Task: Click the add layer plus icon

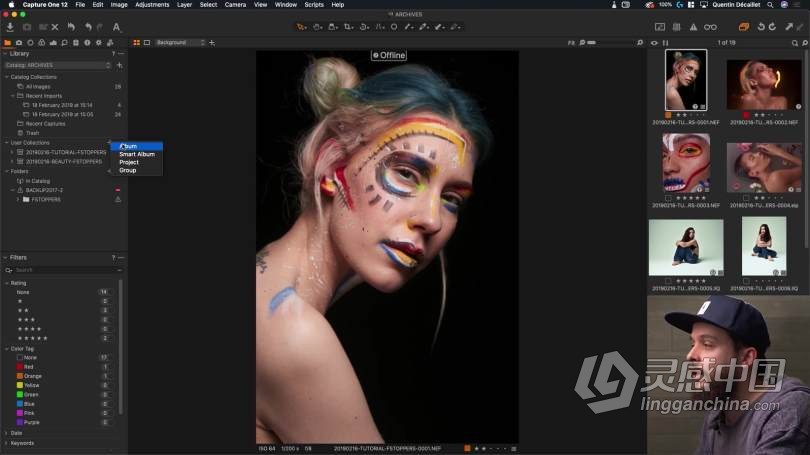Action: click(x=212, y=43)
